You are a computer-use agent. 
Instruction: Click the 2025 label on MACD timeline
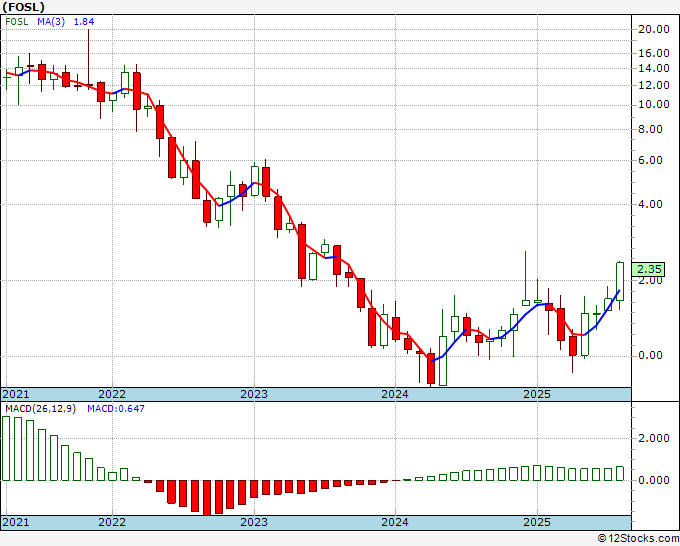[x=537, y=522]
